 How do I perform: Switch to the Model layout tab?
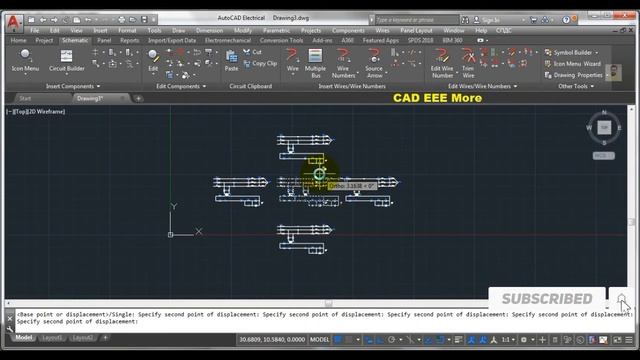click(24, 338)
